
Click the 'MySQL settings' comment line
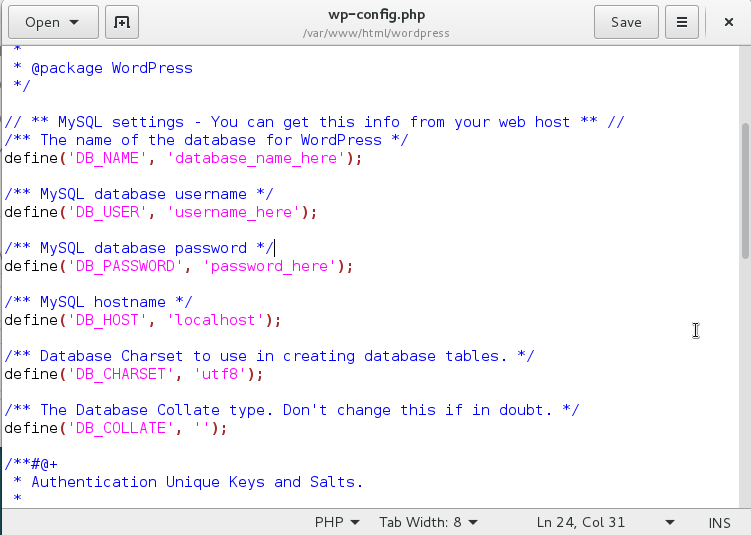(314, 122)
